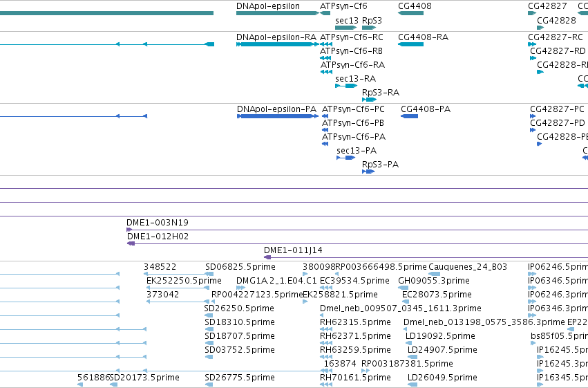Image resolution: width=588 pixels, height=388 pixels.
Task: Select the GH09055.3prime EST label
Action: pyautogui.click(x=434, y=281)
